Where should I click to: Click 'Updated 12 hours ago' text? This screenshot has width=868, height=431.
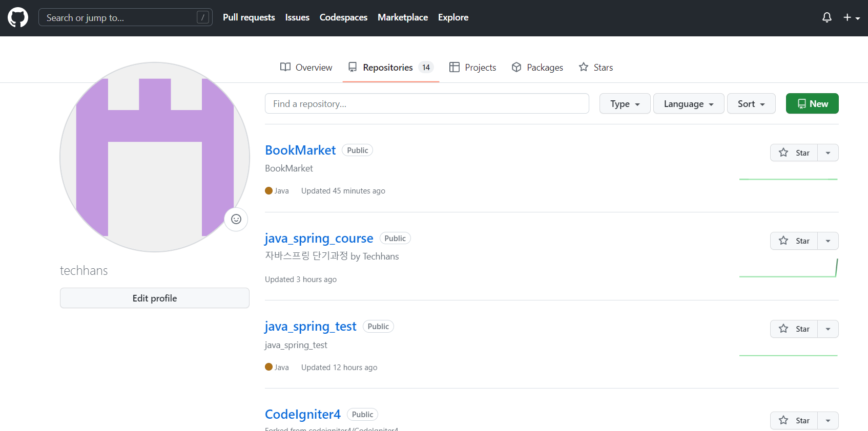coord(339,367)
